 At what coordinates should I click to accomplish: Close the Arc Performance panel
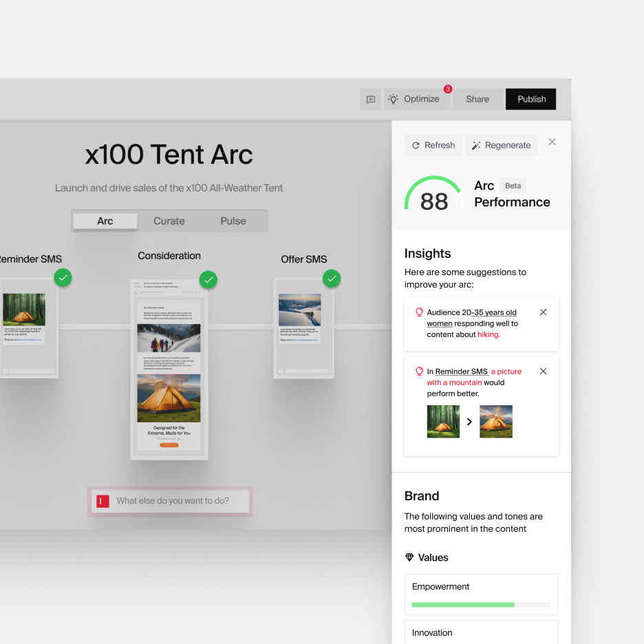(552, 142)
